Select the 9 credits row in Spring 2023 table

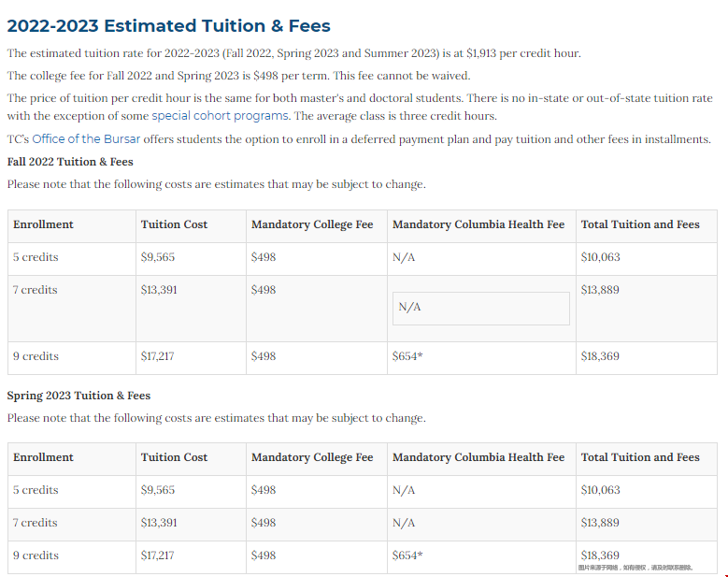pos(36,555)
